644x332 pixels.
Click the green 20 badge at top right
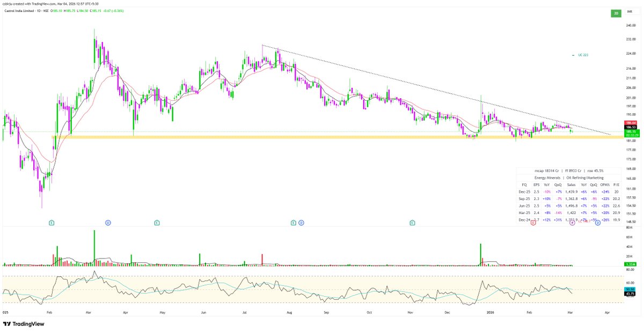pyautogui.click(x=616, y=13)
